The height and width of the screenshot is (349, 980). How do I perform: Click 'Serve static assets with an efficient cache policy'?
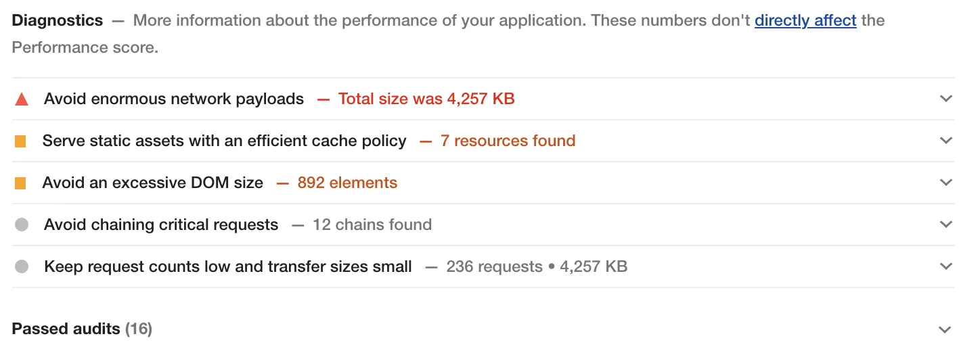tap(225, 141)
